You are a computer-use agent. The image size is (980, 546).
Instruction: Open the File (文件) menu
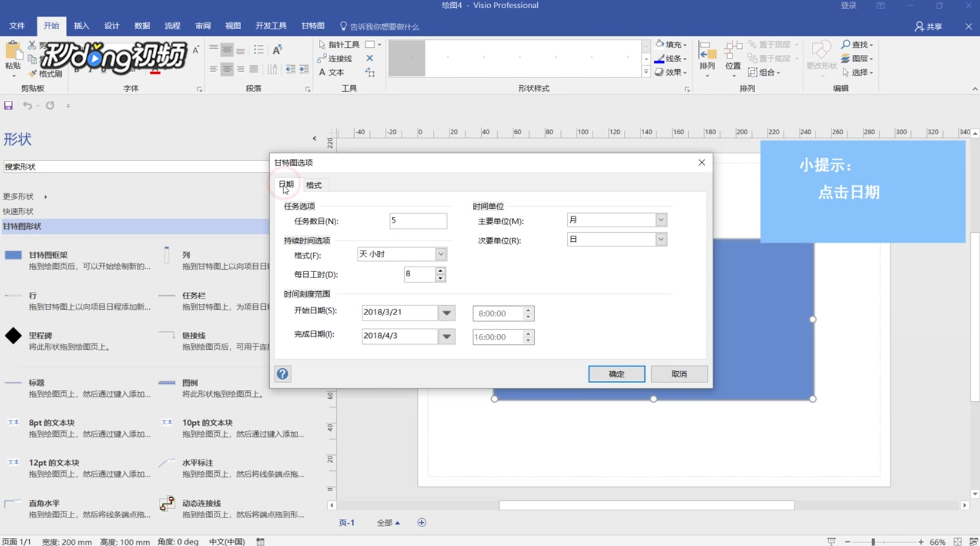(x=17, y=26)
